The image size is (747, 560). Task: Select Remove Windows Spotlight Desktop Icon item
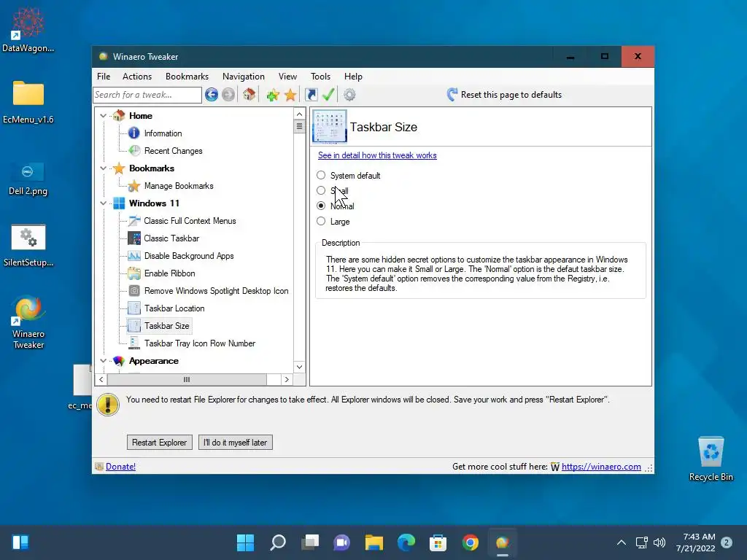point(216,291)
